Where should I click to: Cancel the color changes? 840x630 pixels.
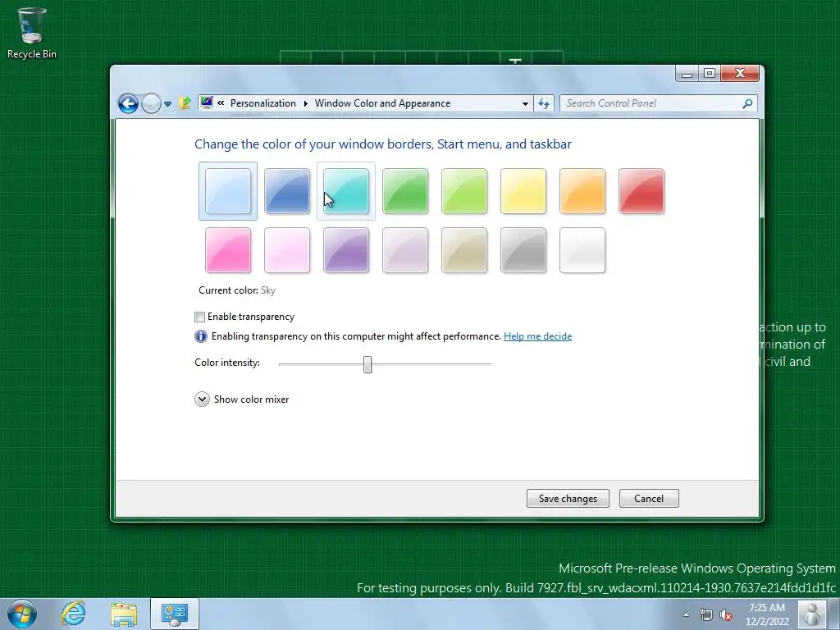pyautogui.click(x=649, y=499)
